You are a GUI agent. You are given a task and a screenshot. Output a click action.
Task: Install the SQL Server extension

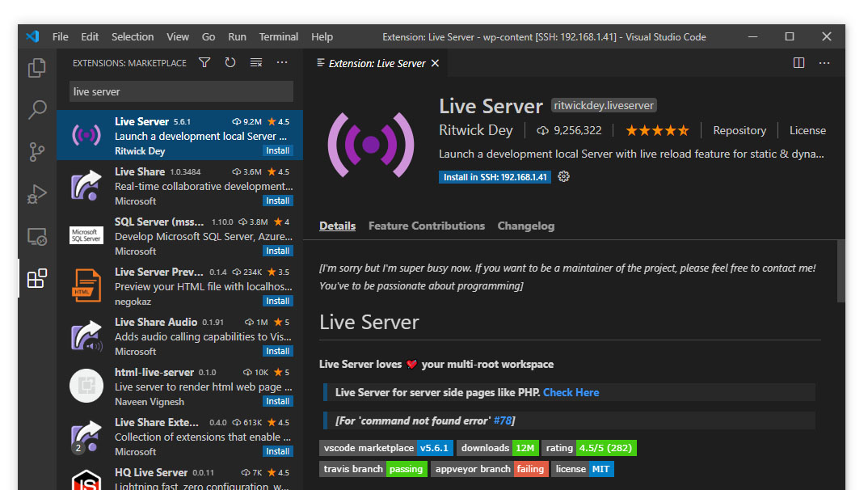point(277,251)
